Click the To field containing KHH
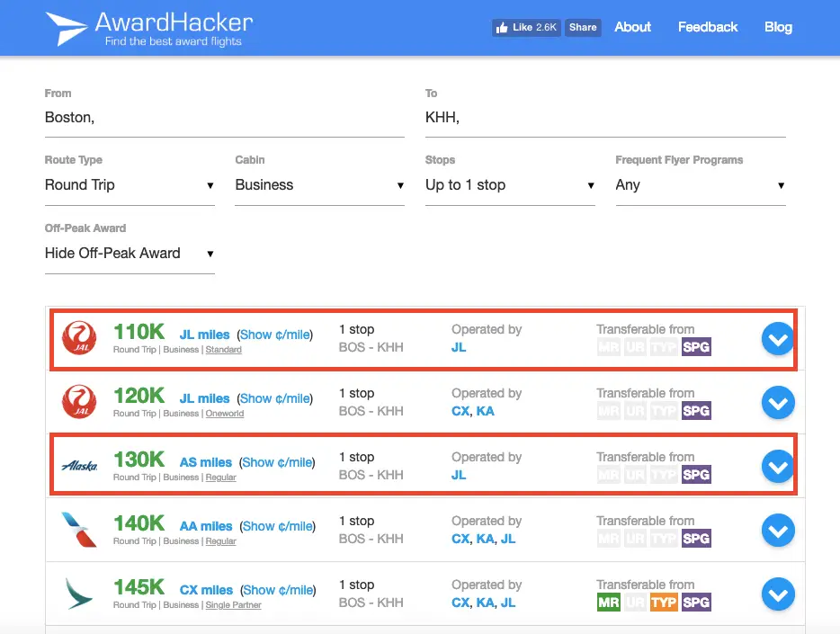The width and height of the screenshot is (840, 634). point(605,118)
